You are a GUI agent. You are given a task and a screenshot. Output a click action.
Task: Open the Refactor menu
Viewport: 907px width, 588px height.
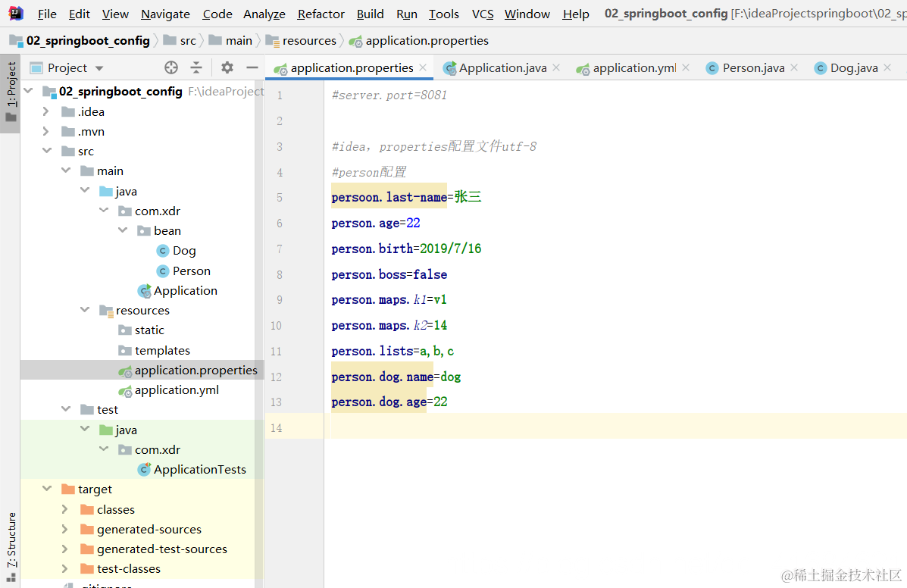pos(321,14)
